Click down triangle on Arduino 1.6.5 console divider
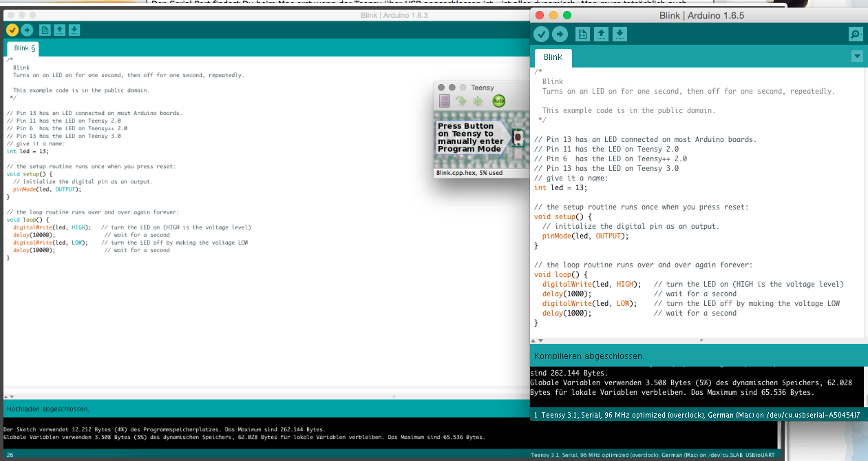The height and width of the screenshot is (461, 868). pyautogui.click(x=541, y=340)
